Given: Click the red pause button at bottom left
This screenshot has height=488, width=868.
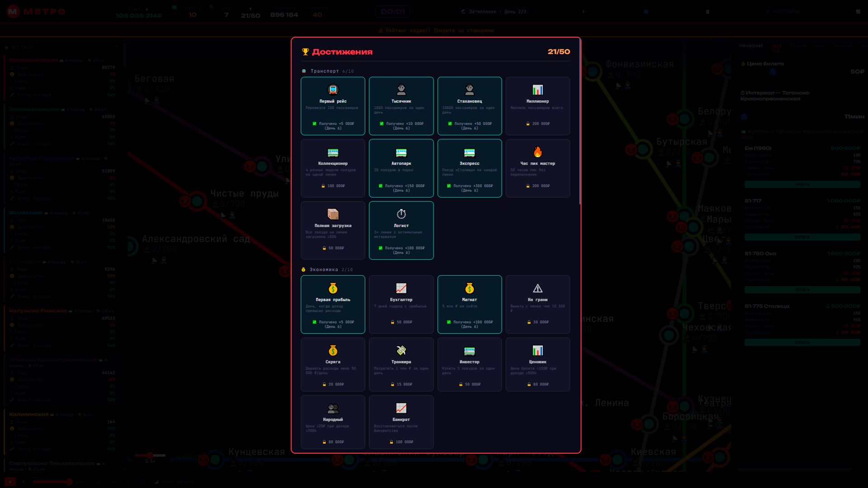Looking at the screenshot, I should coord(10,482).
